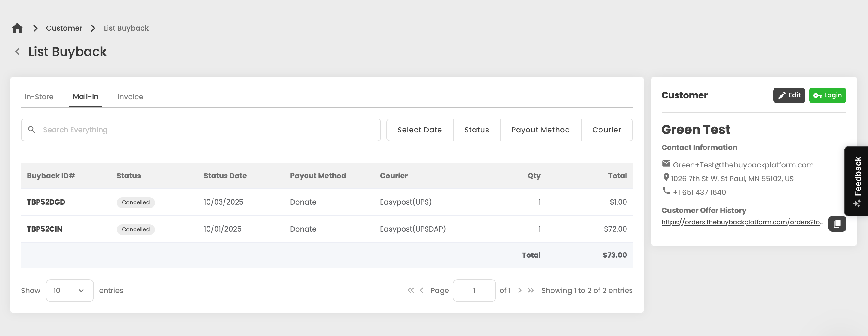Sort by Payout Method column header
868x336 pixels.
[318, 176]
